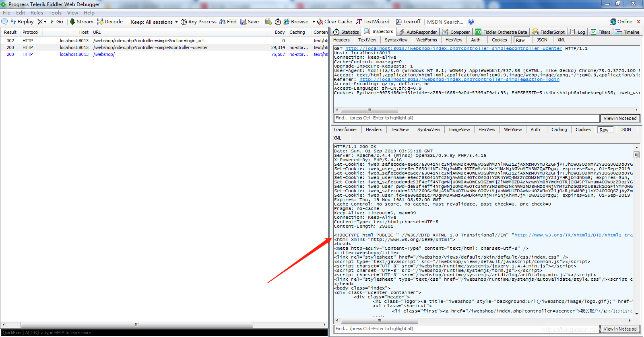
Task: Open the File menu
Action: point(6,13)
